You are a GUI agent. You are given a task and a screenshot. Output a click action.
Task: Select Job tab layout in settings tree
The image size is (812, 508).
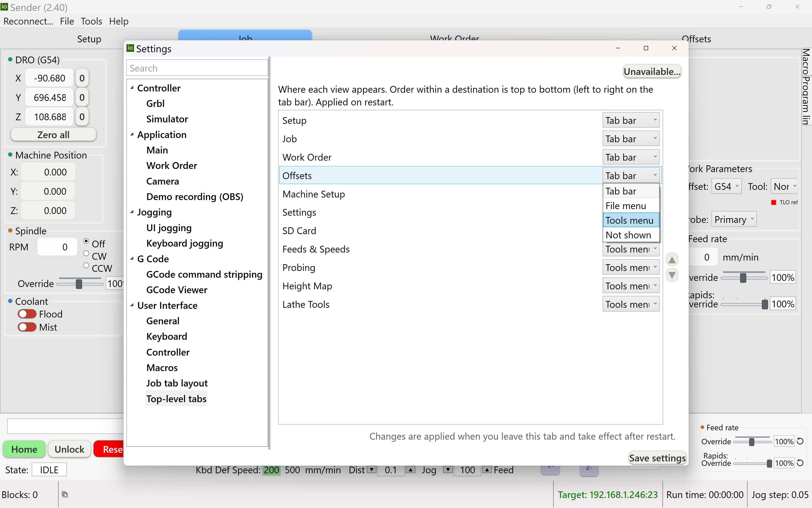click(x=177, y=383)
